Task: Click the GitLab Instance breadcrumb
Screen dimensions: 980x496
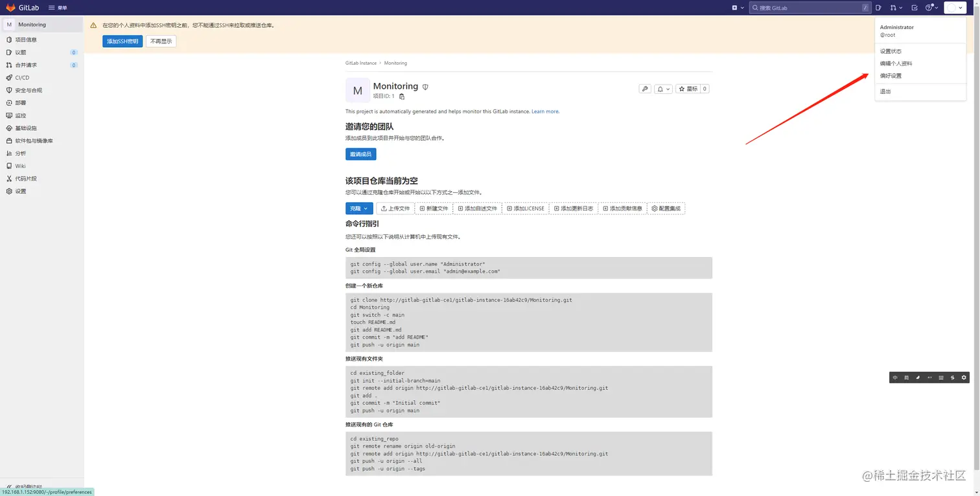Action: tap(361, 63)
